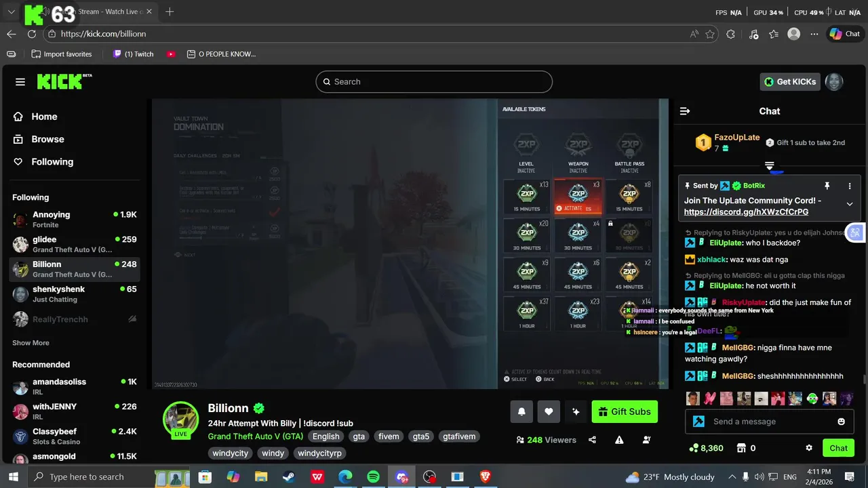The width and height of the screenshot is (868, 488).
Task: Select the glidee channel in Following
Action: (75, 244)
